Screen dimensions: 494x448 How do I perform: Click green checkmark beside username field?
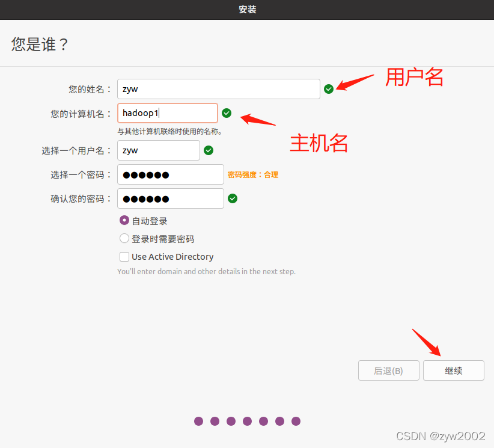(x=209, y=150)
